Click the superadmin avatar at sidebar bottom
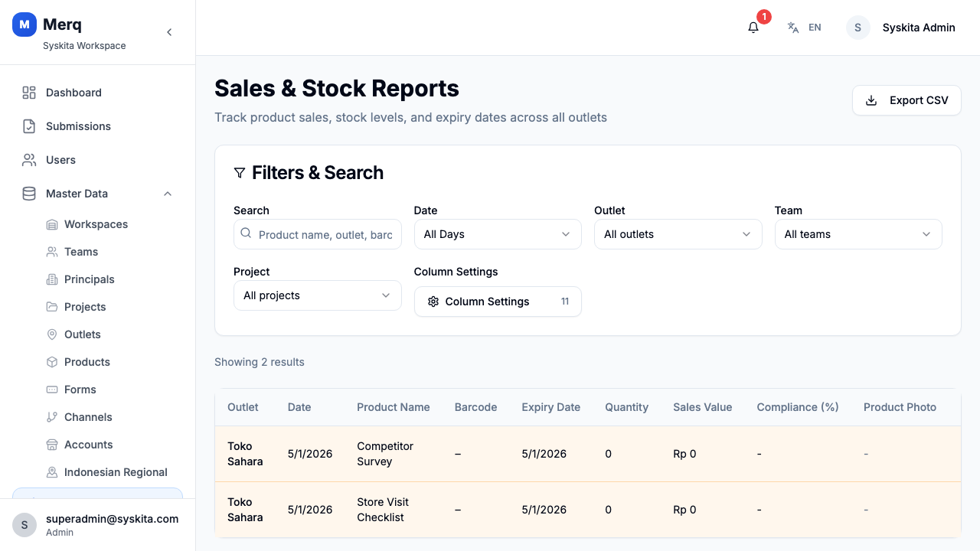 coord(24,525)
